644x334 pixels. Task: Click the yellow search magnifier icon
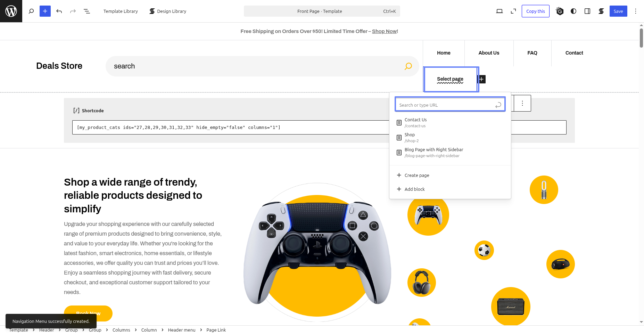tap(408, 66)
